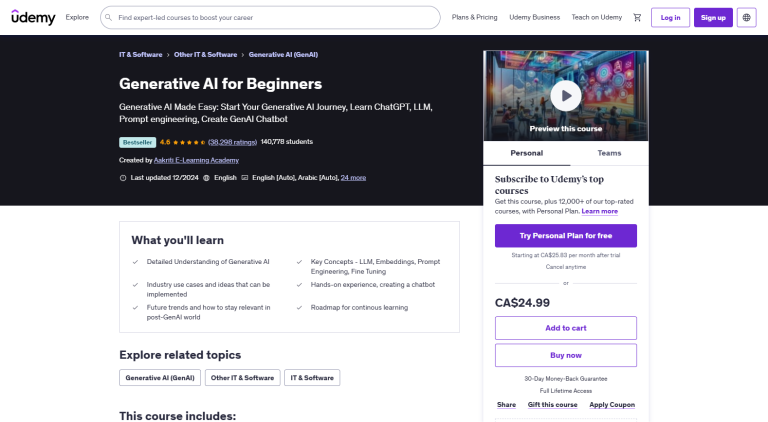This screenshot has width=768, height=422.
Task: Click the Log in button
Action: 670,18
